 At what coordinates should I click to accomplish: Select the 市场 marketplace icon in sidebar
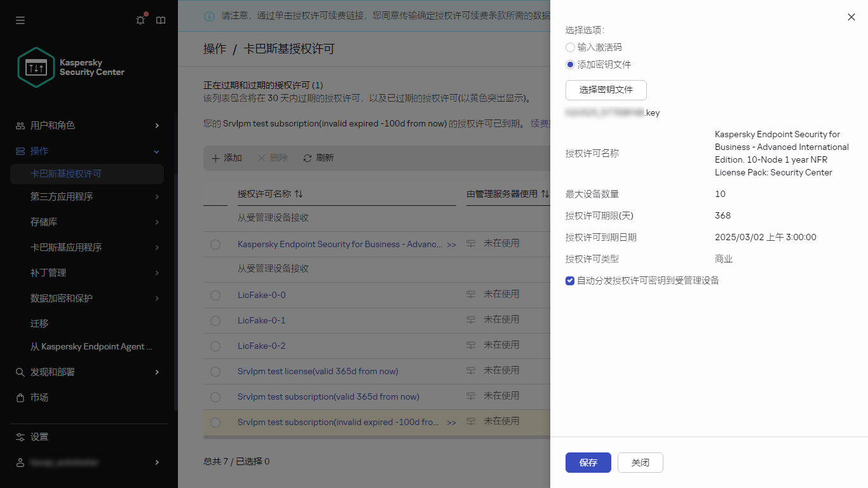20,397
